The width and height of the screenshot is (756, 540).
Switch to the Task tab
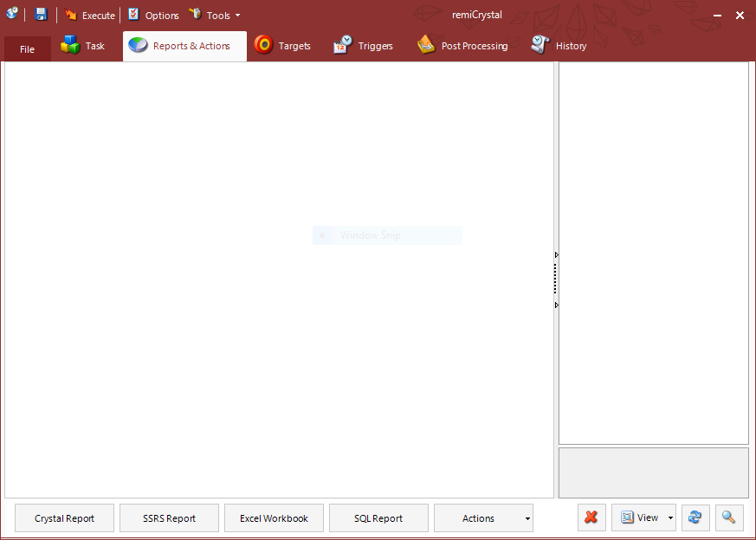tap(83, 46)
